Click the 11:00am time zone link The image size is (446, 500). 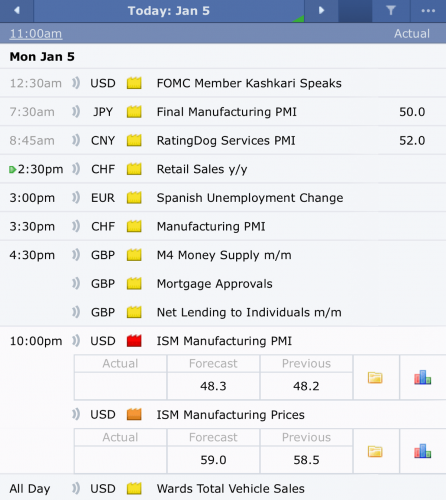point(36,34)
